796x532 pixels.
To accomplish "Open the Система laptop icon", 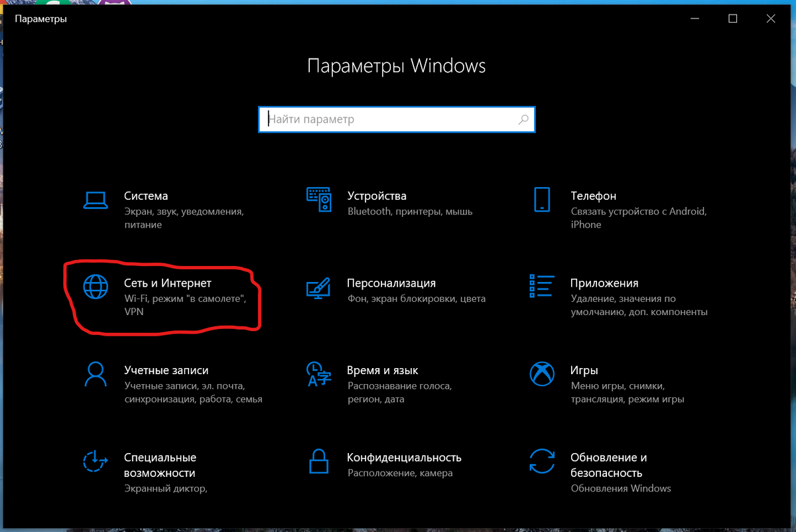I will [95, 200].
